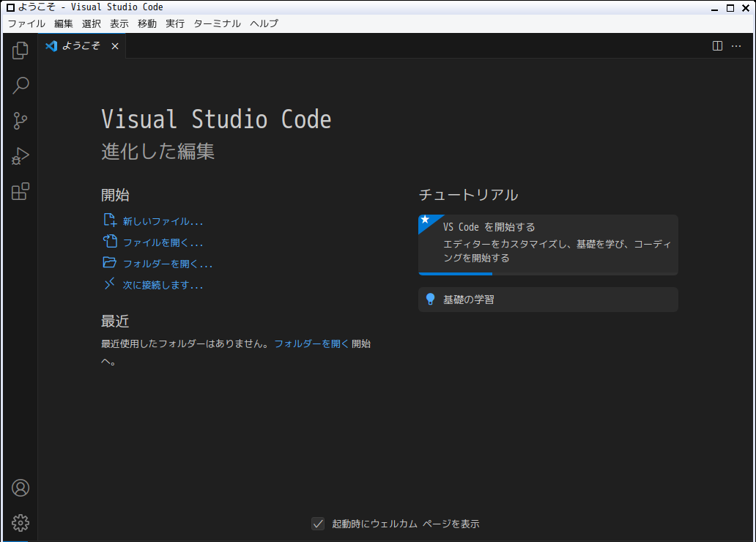Open the Manage gear icon

[21, 523]
